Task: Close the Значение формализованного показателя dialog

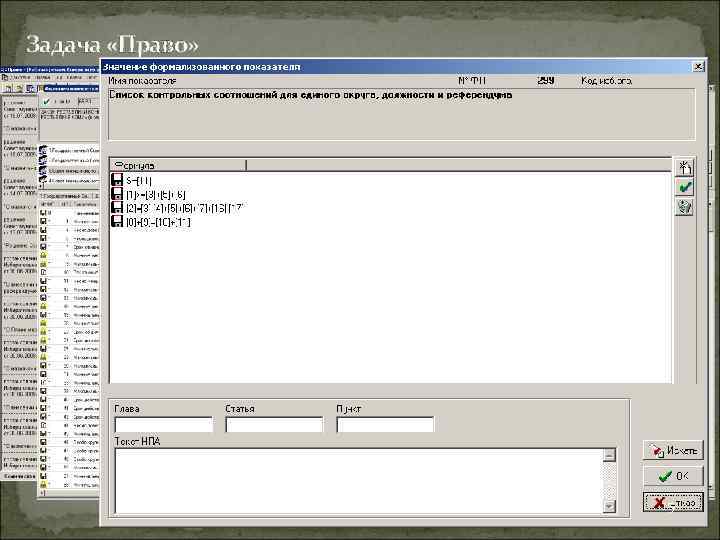Action: pos(698,67)
